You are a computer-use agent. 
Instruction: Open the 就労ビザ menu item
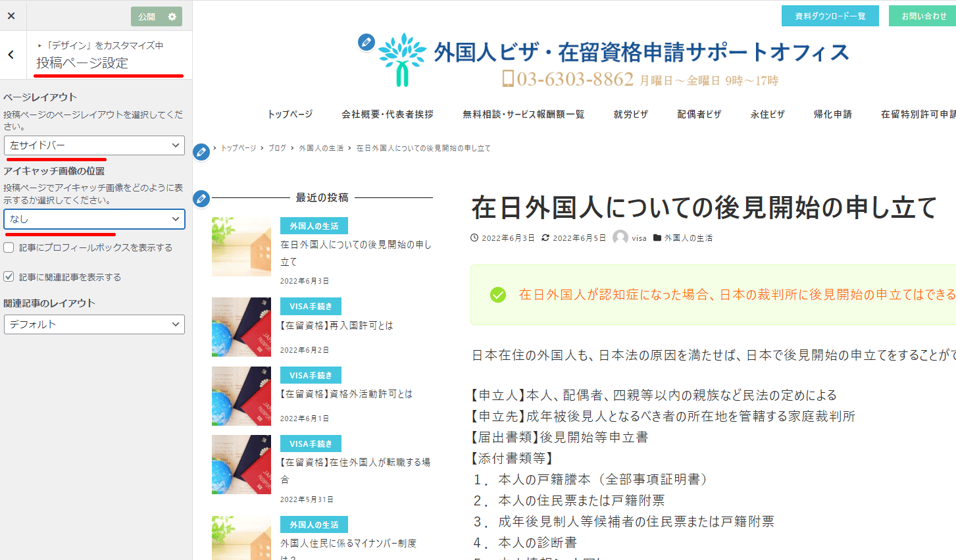coord(630,115)
